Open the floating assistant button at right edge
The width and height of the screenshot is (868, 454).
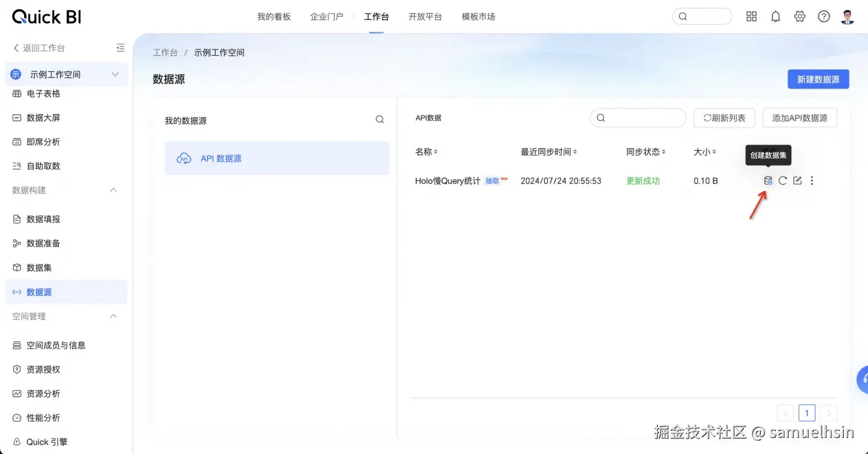point(862,380)
